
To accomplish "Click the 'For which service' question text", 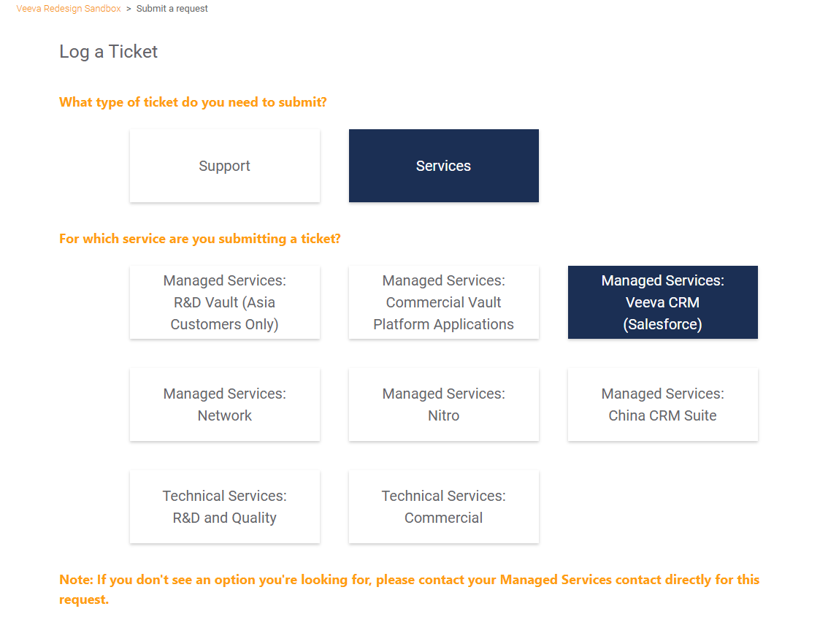I will pos(200,239).
